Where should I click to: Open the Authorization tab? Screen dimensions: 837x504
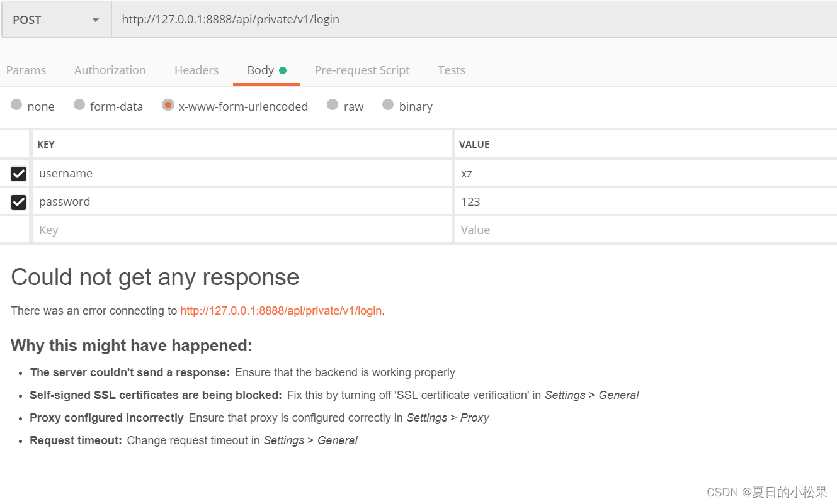110,70
